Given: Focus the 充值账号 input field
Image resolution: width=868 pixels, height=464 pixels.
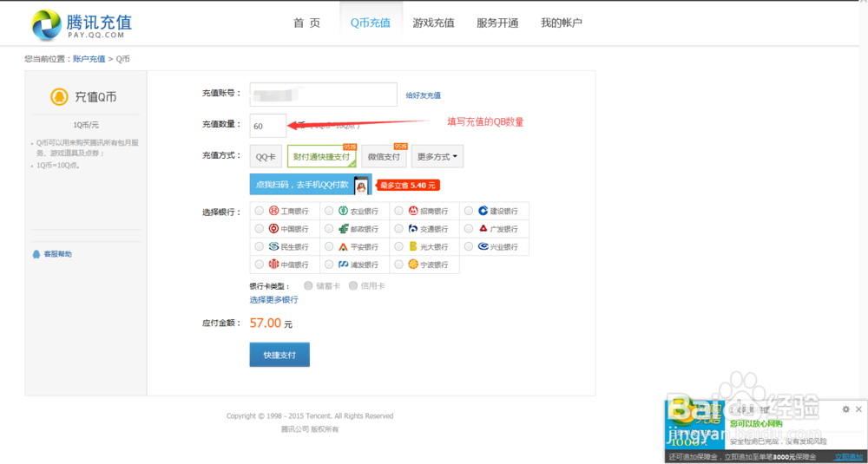Looking at the screenshot, I should (x=323, y=94).
